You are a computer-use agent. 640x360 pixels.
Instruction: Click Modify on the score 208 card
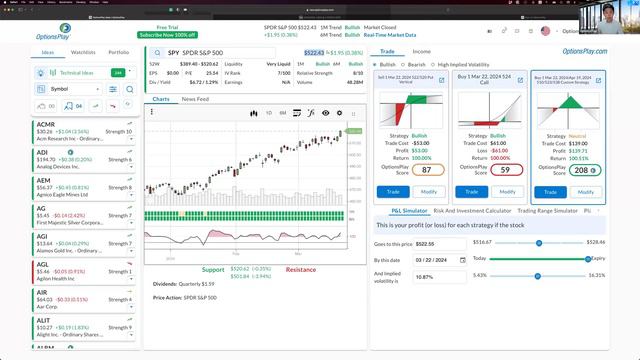pos(586,192)
